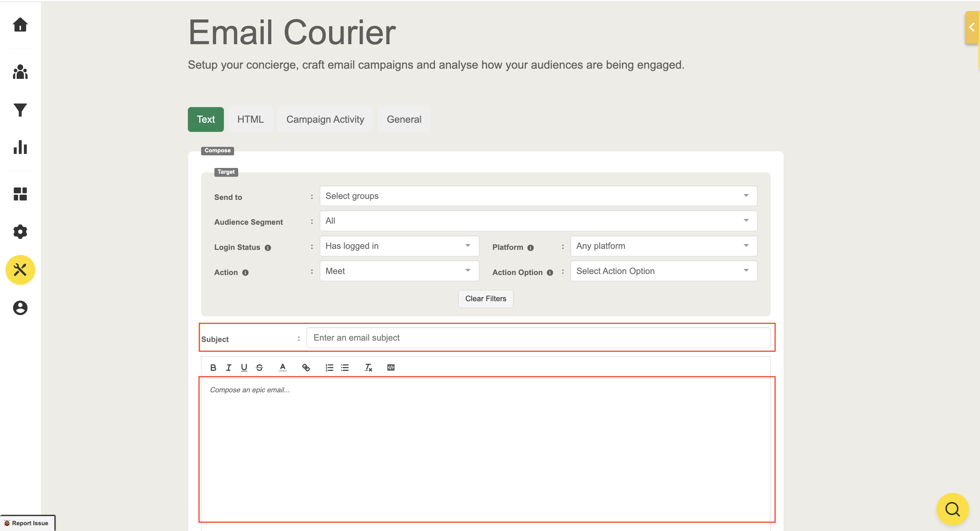Viewport: 980px width, 531px height.
Task: Go to the Home sidebar icon
Action: (20, 25)
